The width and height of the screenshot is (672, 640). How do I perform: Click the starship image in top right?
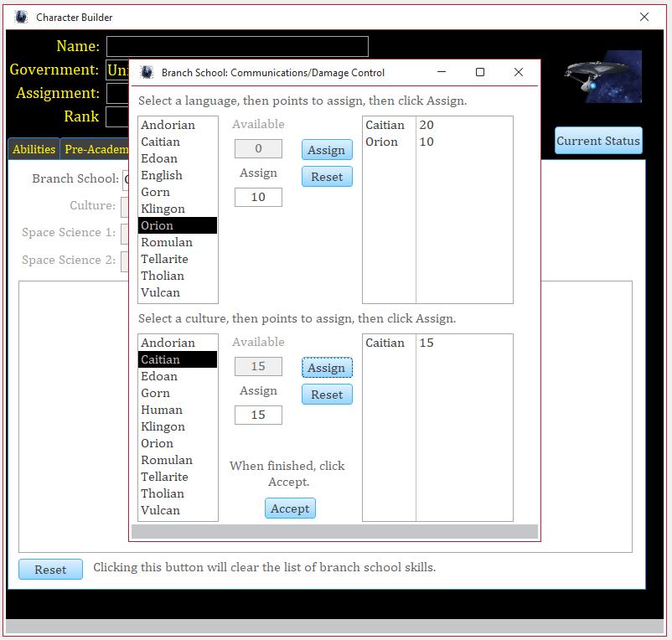(602, 76)
